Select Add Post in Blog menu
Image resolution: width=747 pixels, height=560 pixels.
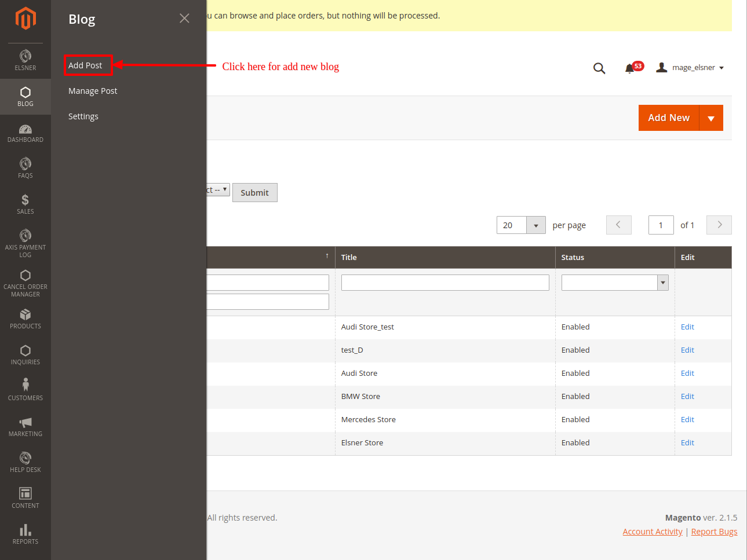85,65
